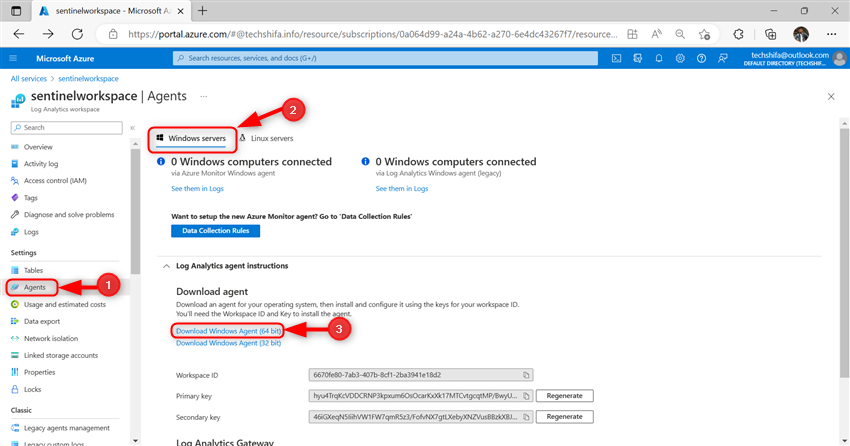Open the browser profile picture
This screenshot has width=850, height=446.
(801, 34)
